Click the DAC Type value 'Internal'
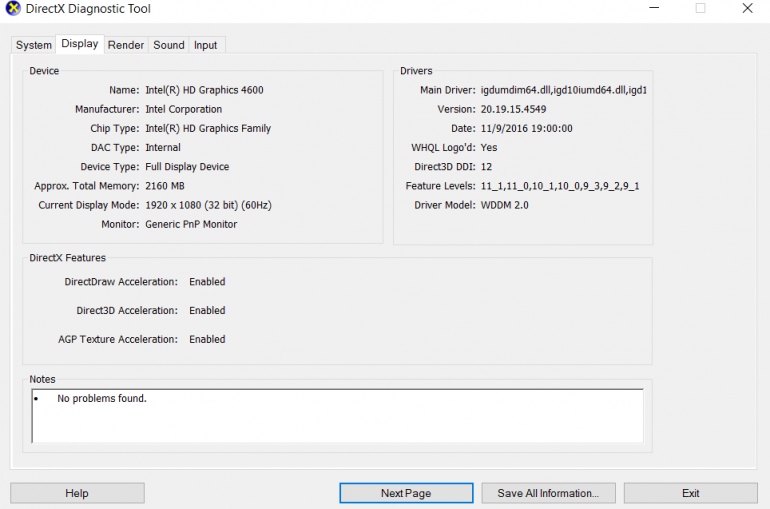The width and height of the screenshot is (770, 509). (x=163, y=148)
